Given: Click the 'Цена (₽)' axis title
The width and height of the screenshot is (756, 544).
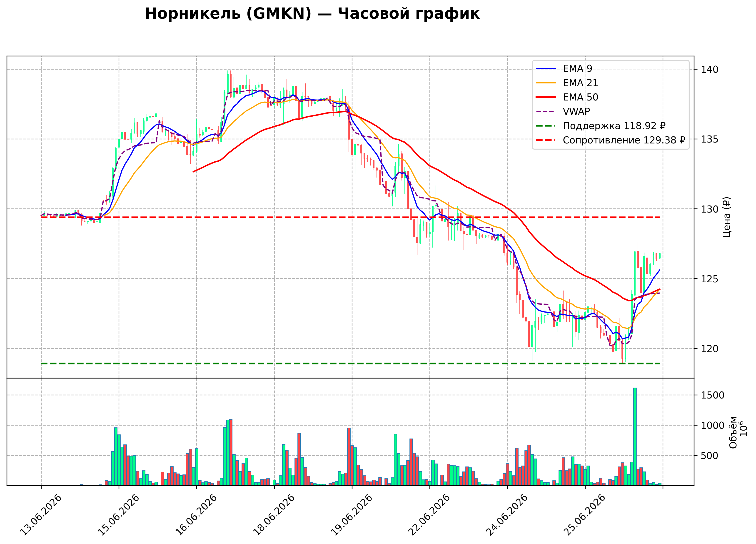Looking at the screenshot, I should (x=727, y=217).
